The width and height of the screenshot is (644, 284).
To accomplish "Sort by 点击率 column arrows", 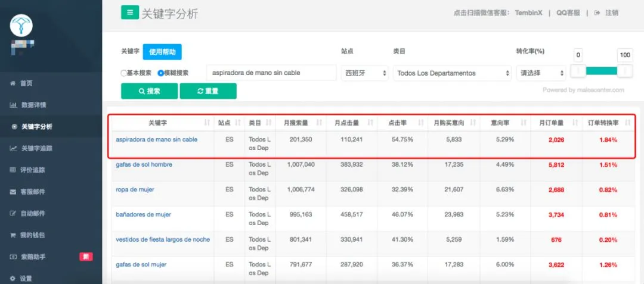I will click(421, 123).
